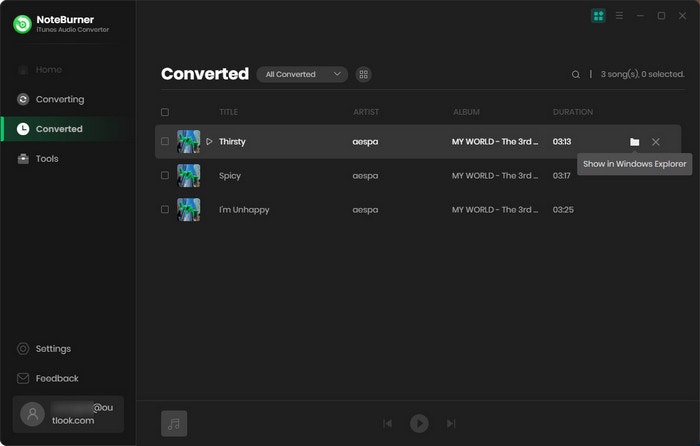Open the account email panel
Image resolution: width=700 pixels, height=446 pixels.
(x=68, y=414)
